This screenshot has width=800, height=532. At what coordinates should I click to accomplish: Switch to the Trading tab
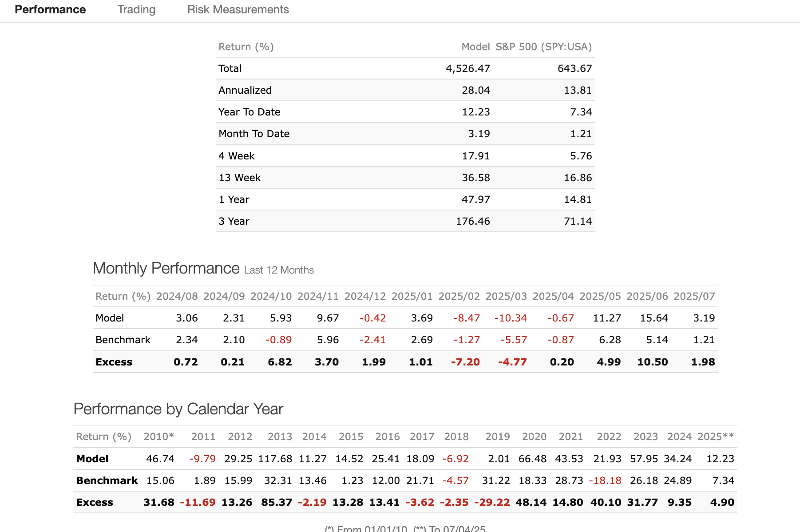[x=136, y=10]
